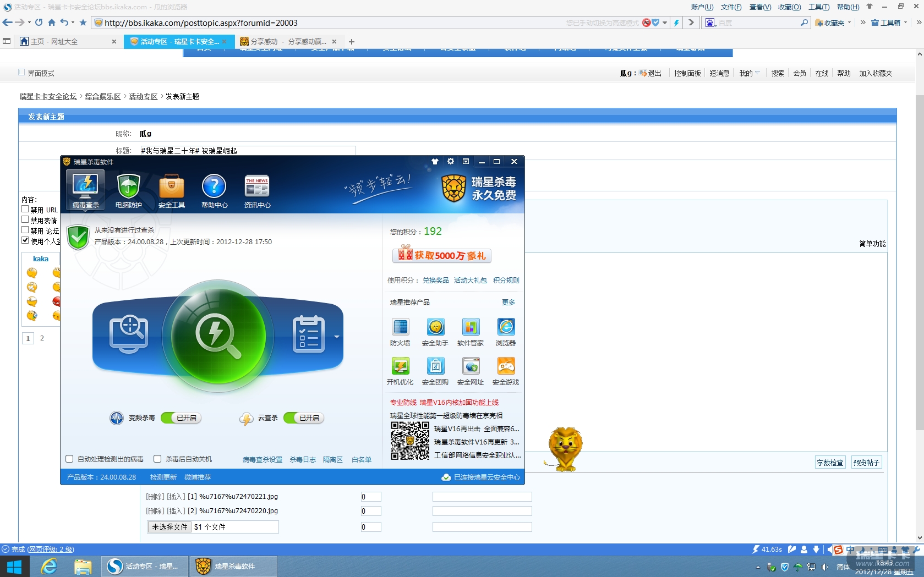This screenshot has width=924, height=577.
Task: Open the 病毒查杀 virus scan section
Action: (x=85, y=190)
